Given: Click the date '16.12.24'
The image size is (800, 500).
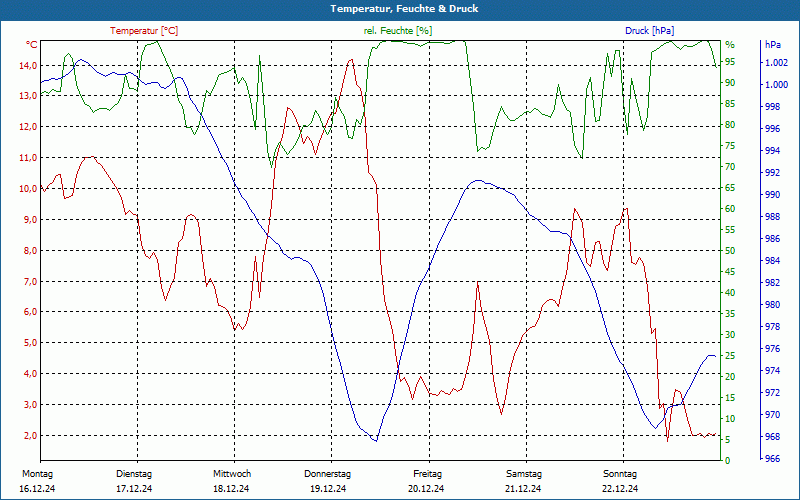Looking at the screenshot, I should pyautogui.click(x=37, y=489).
